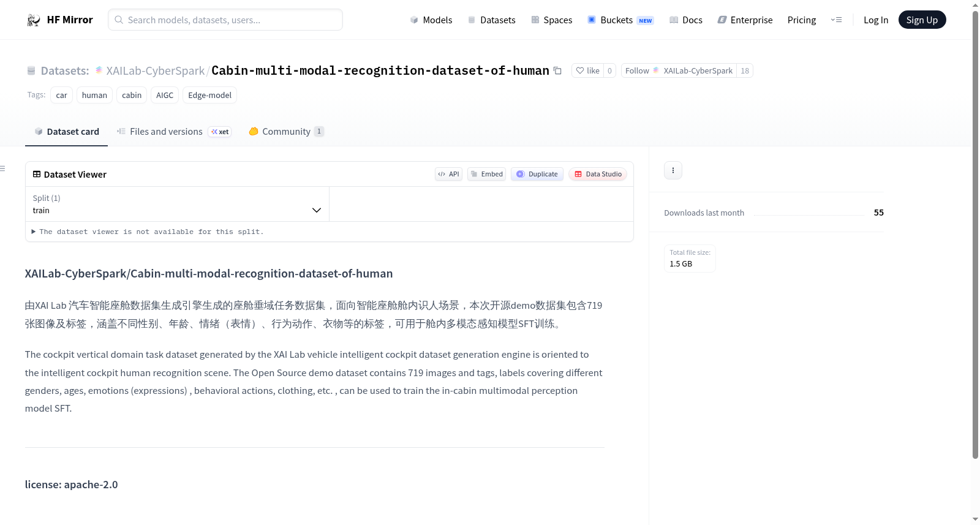Click the Community count badge 1
The width and height of the screenshot is (980, 525).
tap(318, 132)
